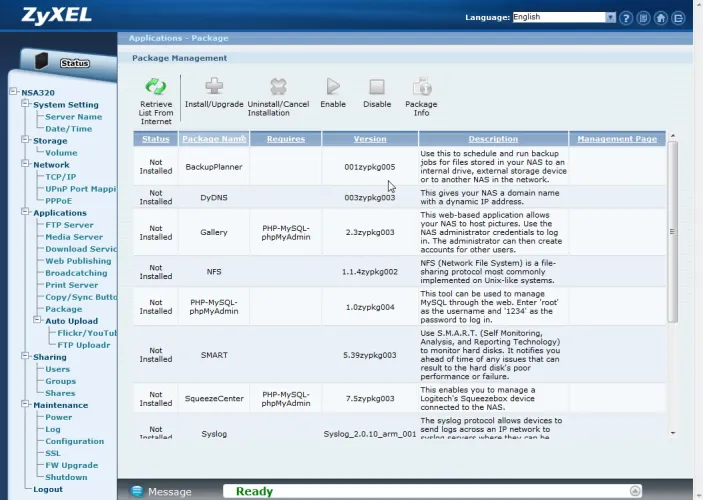The image size is (703, 500).
Task: Open the Server Name page
Action: click(x=74, y=117)
